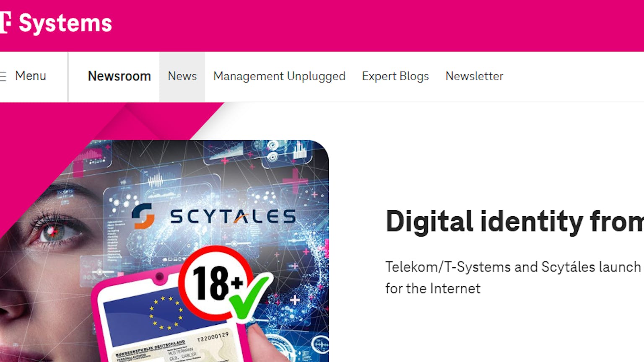Open the Expert Blogs tab
Screen dimensions: 644x362
[x=395, y=76]
